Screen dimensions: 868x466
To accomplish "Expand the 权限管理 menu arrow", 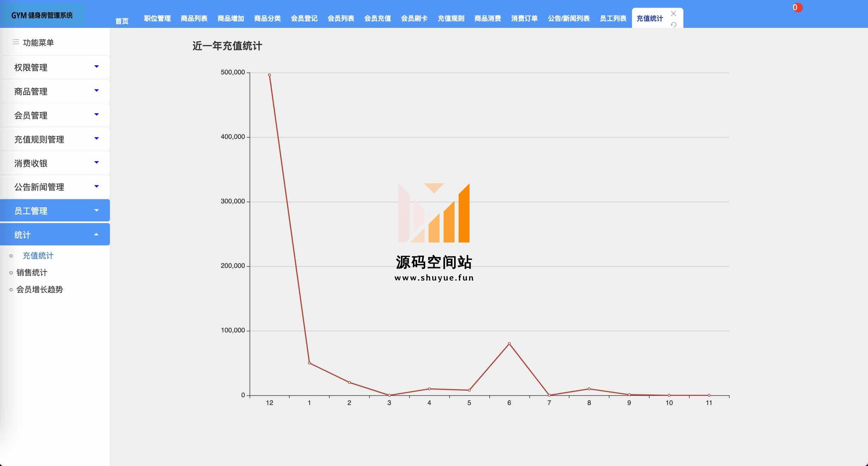I will tap(97, 66).
